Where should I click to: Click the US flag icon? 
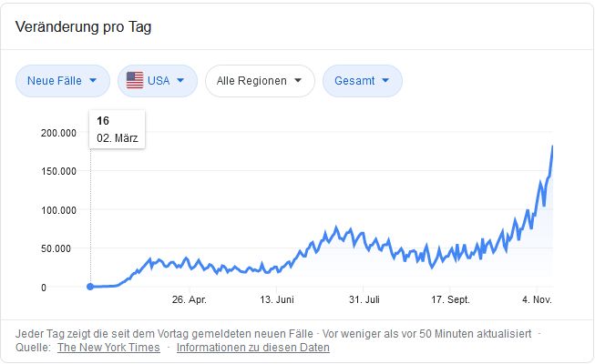coord(135,81)
